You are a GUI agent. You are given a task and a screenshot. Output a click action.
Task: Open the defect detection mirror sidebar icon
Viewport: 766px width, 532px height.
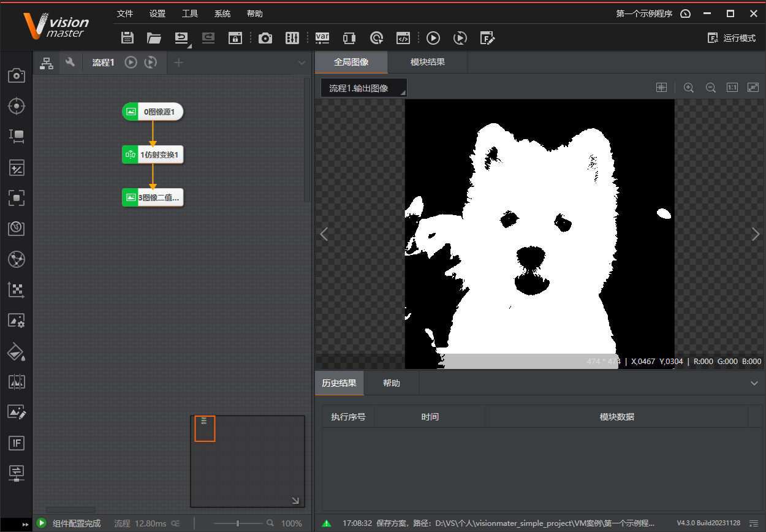(17, 382)
